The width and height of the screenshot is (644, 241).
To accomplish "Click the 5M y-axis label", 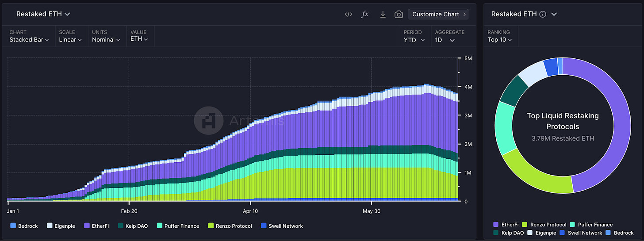I will (468, 58).
